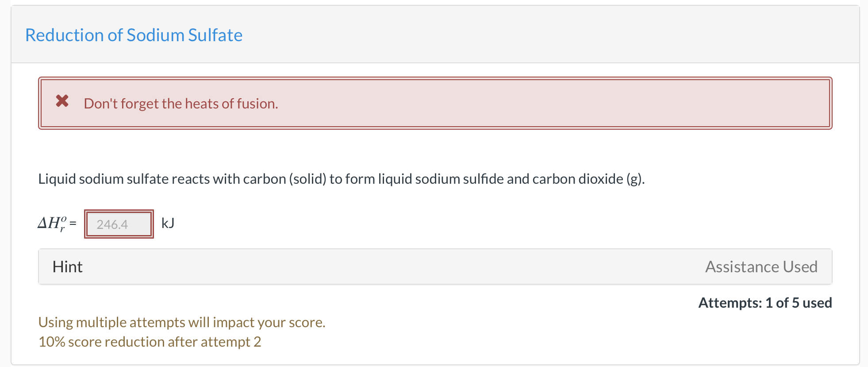Select the answer input field showing 246.4
The width and height of the screenshot is (868, 367).
click(x=118, y=224)
